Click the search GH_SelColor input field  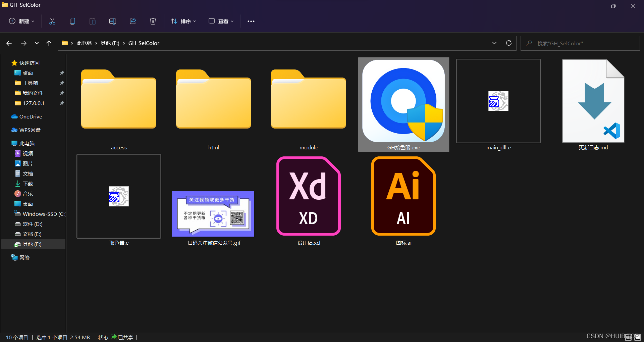click(x=580, y=43)
